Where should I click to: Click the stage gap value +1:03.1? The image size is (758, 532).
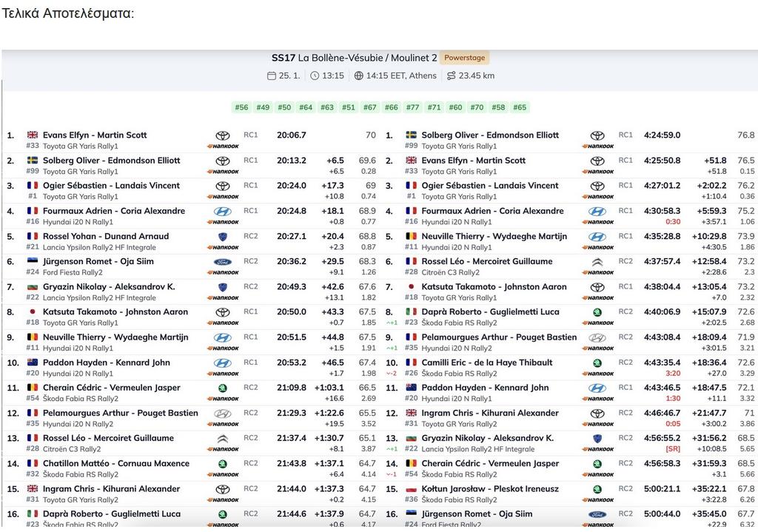tap(329, 388)
